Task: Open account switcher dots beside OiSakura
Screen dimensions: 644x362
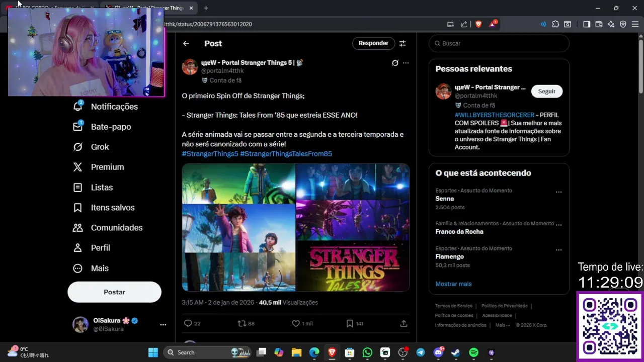Action: pyautogui.click(x=163, y=325)
